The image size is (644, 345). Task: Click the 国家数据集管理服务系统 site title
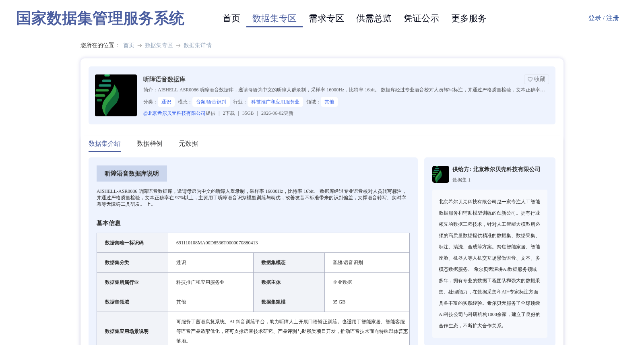tap(100, 19)
